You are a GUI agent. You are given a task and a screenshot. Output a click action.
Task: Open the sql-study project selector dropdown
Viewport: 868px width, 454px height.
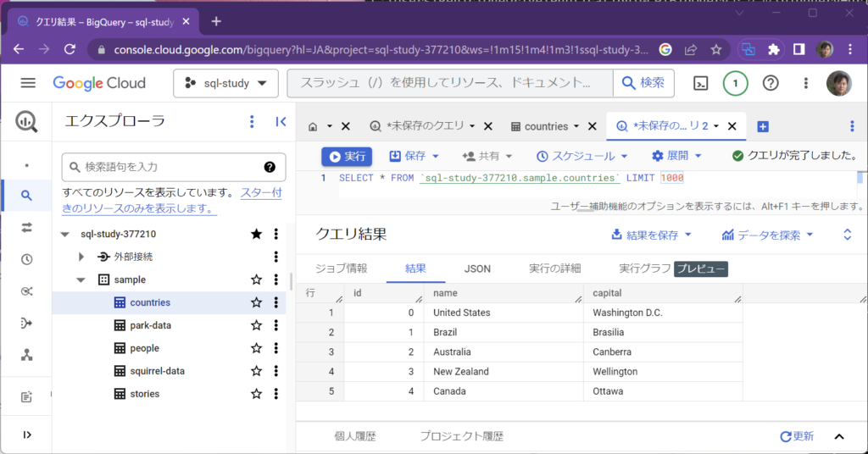tap(225, 84)
